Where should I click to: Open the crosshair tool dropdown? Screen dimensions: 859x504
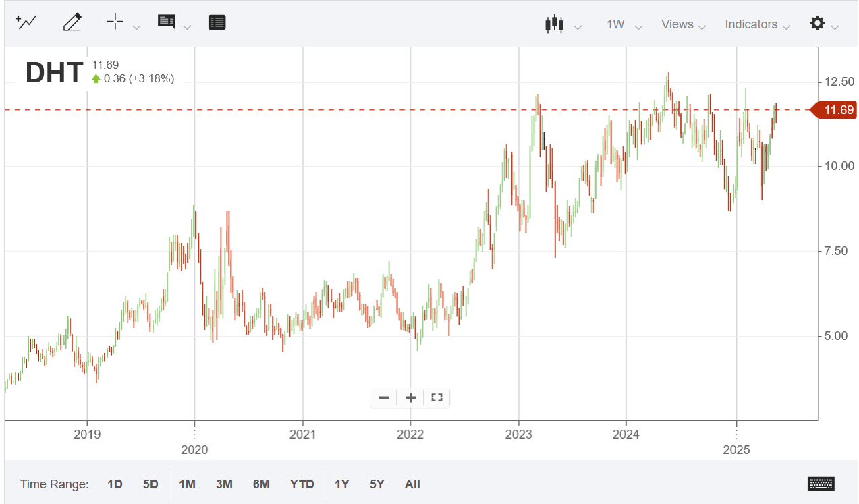[137, 26]
